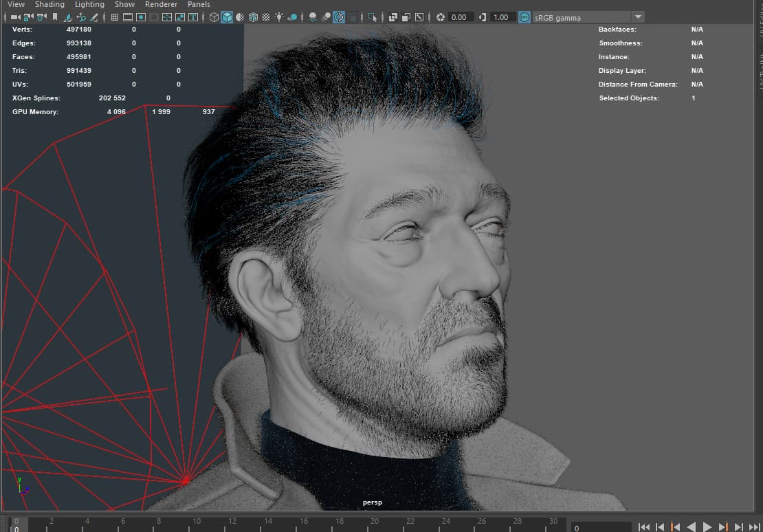Click frame 24 on the time slider
763x532 pixels.
[x=446, y=521]
